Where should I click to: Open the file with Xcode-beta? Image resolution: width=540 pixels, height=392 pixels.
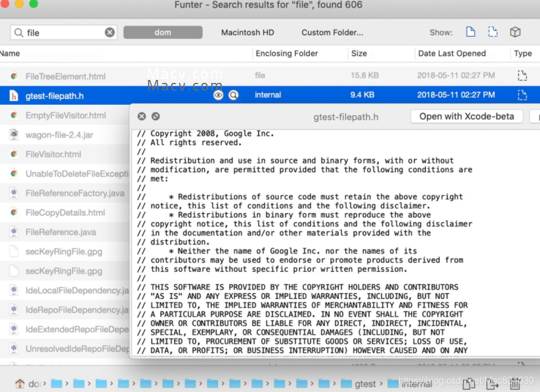point(467,117)
